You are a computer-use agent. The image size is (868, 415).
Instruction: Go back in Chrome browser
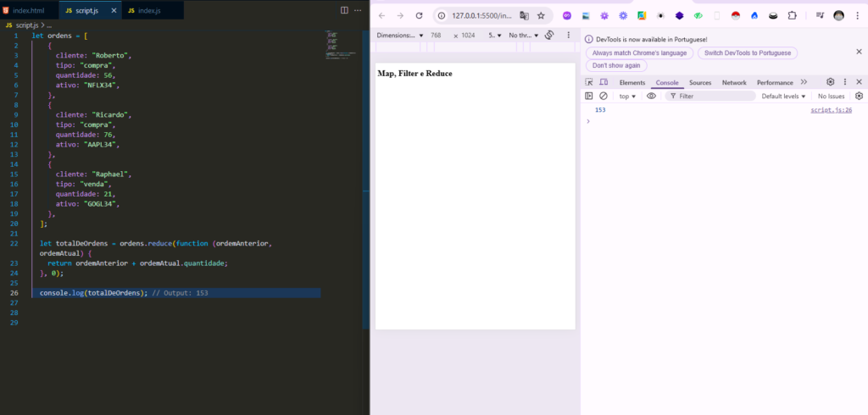(x=381, y=15)
